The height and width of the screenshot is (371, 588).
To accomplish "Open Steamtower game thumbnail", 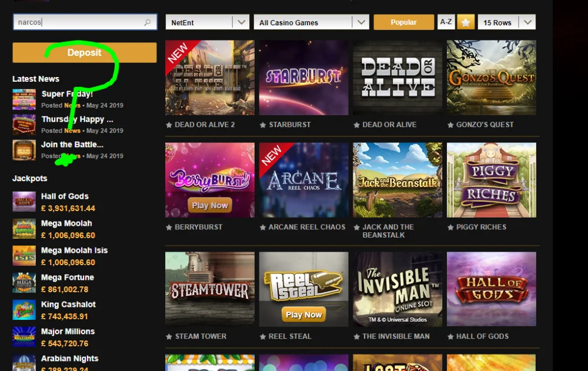I will pyautogui.click(x=210, y=289).
